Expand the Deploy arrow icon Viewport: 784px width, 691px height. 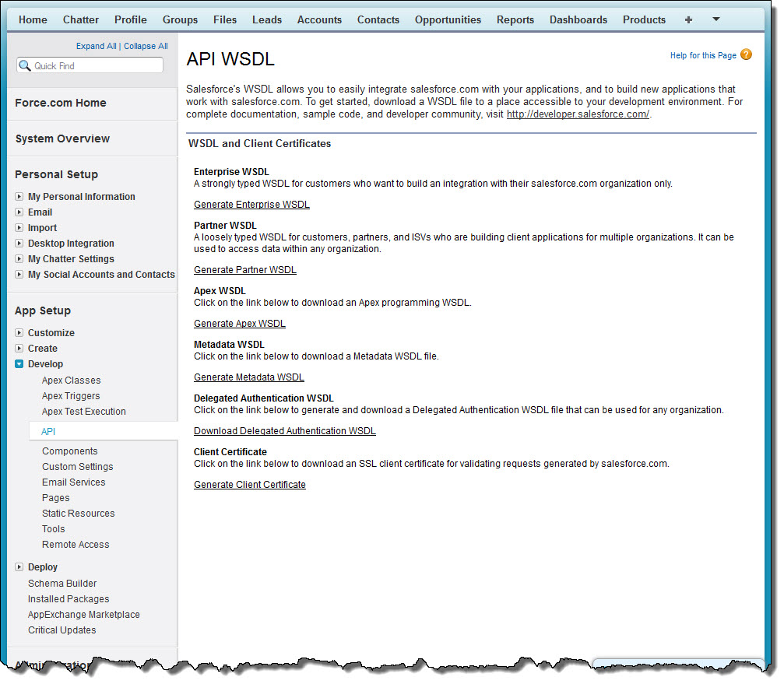19,566
